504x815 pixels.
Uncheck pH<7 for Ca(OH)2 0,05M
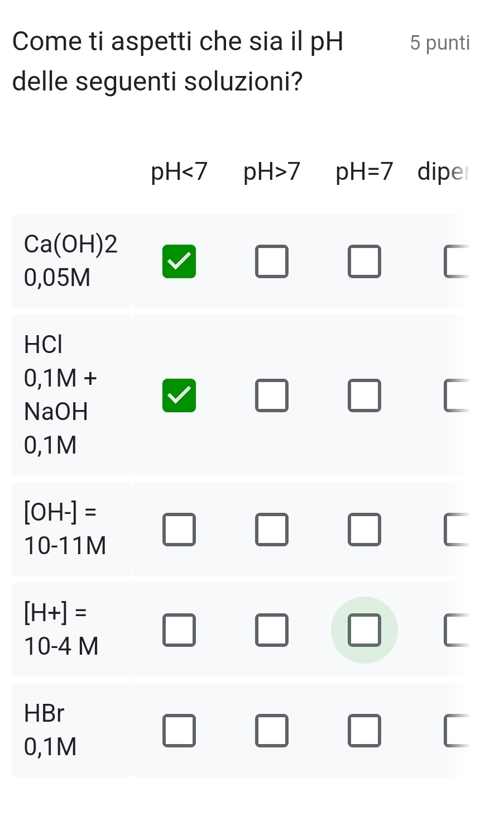pos(179,261)
